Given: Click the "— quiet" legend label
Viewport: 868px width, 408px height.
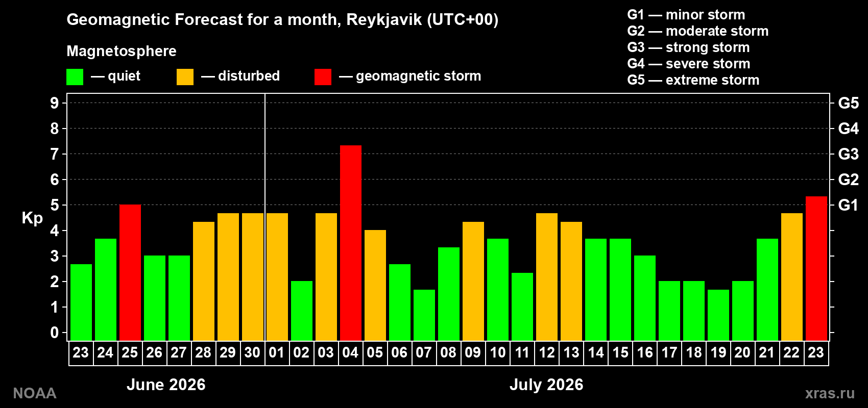Looking at the screenshot, I should (x=115, y=76).
